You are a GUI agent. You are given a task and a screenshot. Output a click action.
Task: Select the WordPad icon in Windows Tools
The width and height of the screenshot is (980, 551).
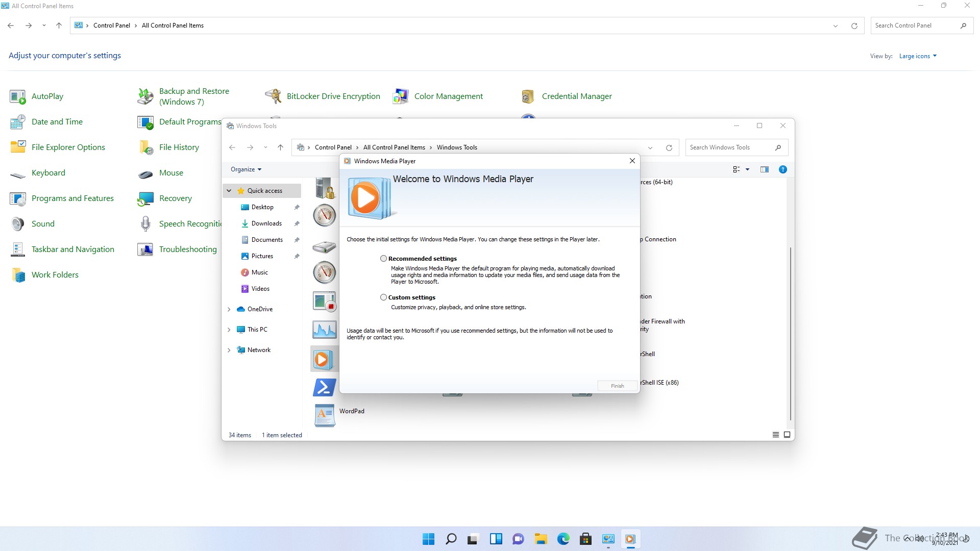[x=325, y=415]
